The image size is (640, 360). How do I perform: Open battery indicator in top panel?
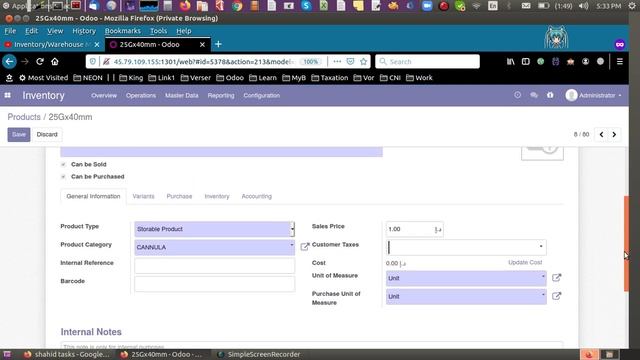tap(543, 6)
